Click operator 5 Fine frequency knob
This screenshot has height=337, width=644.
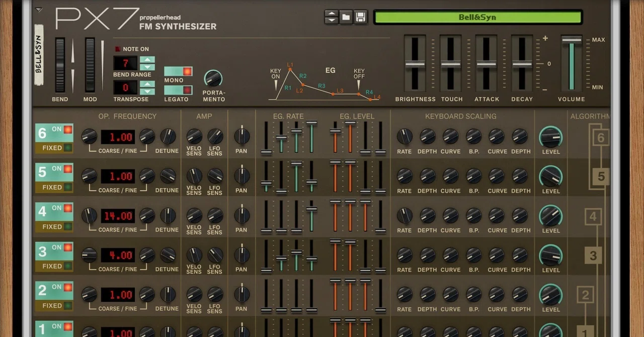(147, 176)
